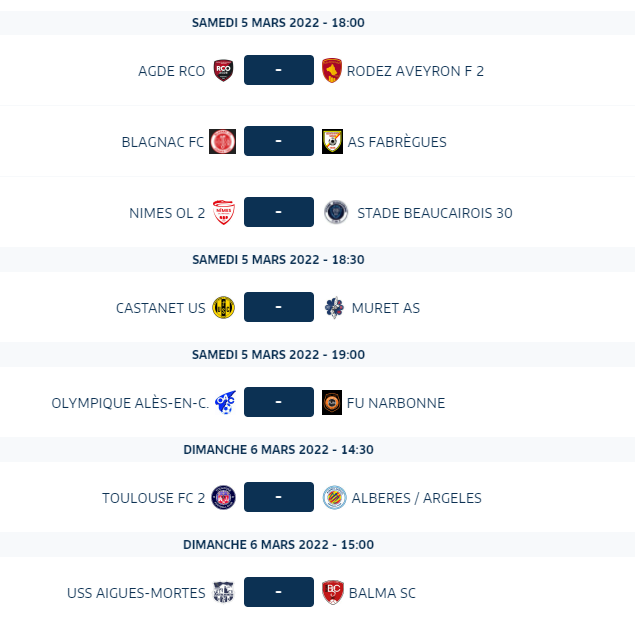The width and height of the screenshot is (635, 624).
Task: Select the AS Fabrègues team badge
Action: pos(332,141)
